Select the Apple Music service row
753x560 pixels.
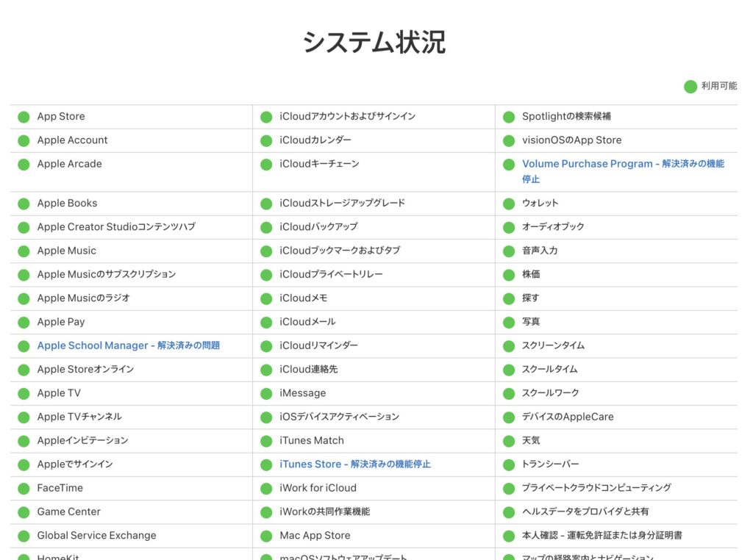click(x=67, y=251)
